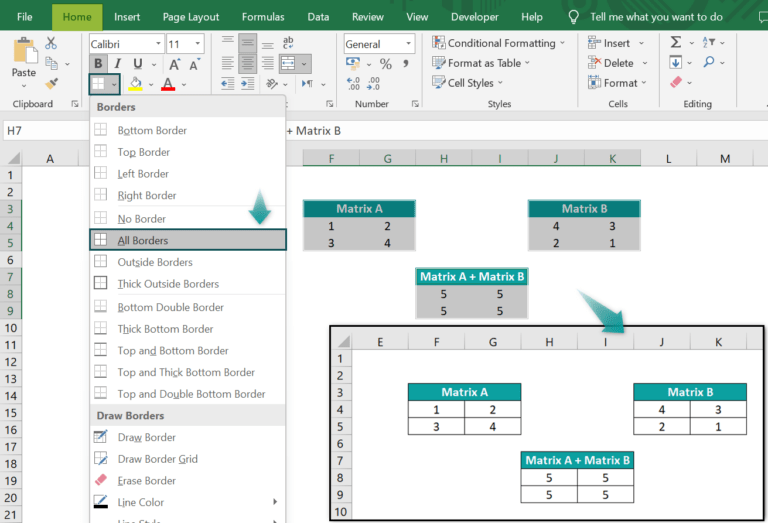The image size is (768, 523).
Task: Toggle Center horizontal alignment
Action: tap(247, 63)
